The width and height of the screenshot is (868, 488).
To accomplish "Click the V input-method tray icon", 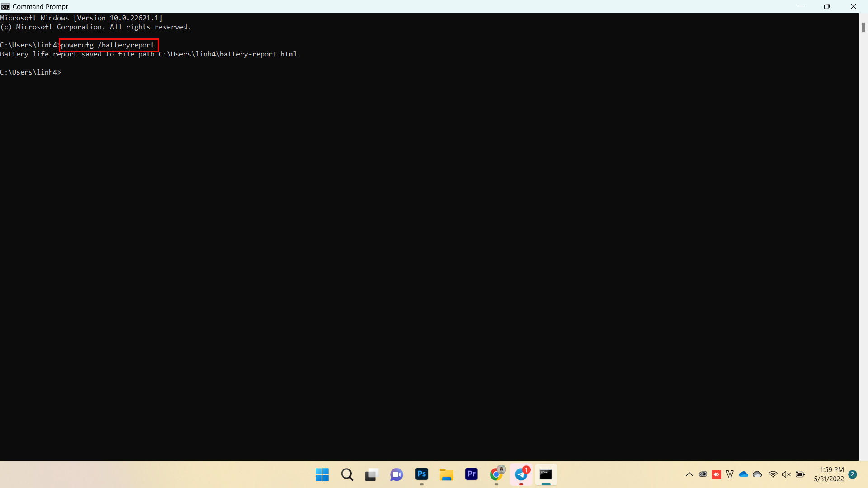I will pos(730,474).
